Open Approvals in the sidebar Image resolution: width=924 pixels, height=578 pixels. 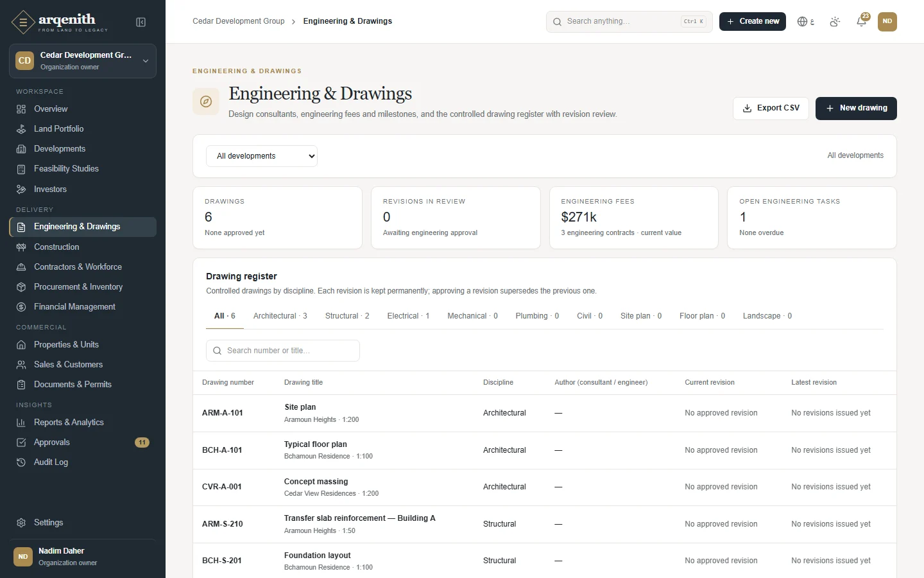pos(83,442)
